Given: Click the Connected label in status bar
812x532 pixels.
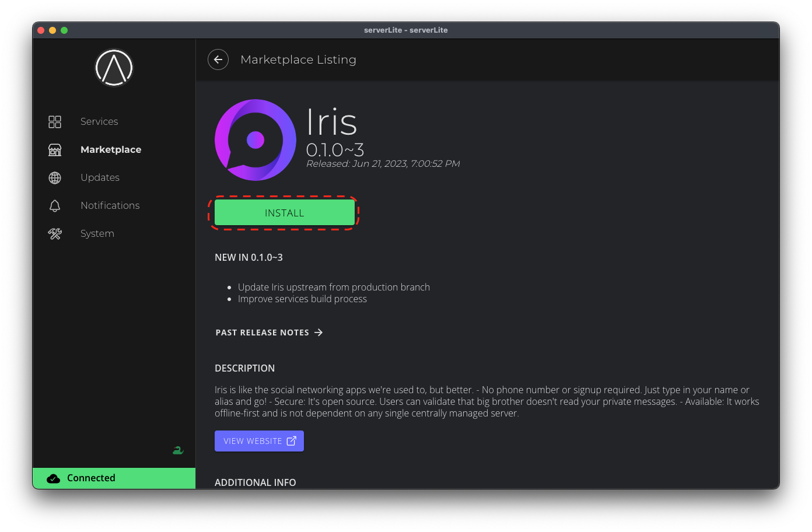Looking at the screenshot, I should point(91,478).
